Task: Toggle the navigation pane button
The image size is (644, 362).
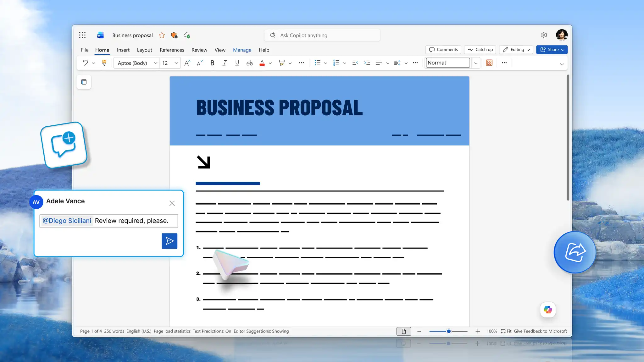Action: click(84, 82)
